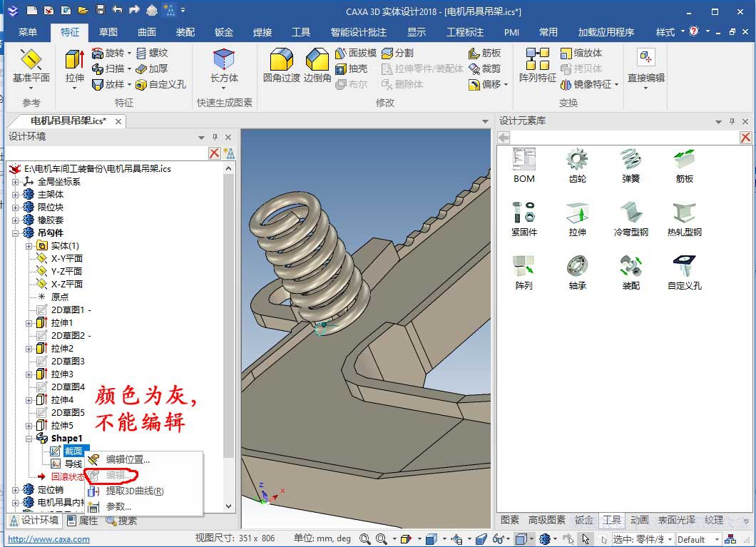Click the red X in design tree toolbar

[x=215, y=153]
